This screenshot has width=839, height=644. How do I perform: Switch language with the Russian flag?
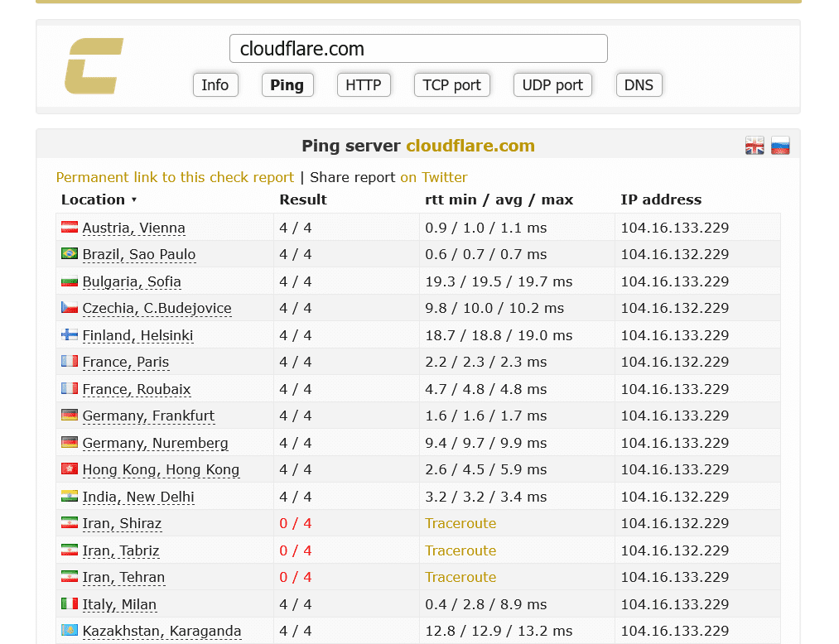(780, 146)
